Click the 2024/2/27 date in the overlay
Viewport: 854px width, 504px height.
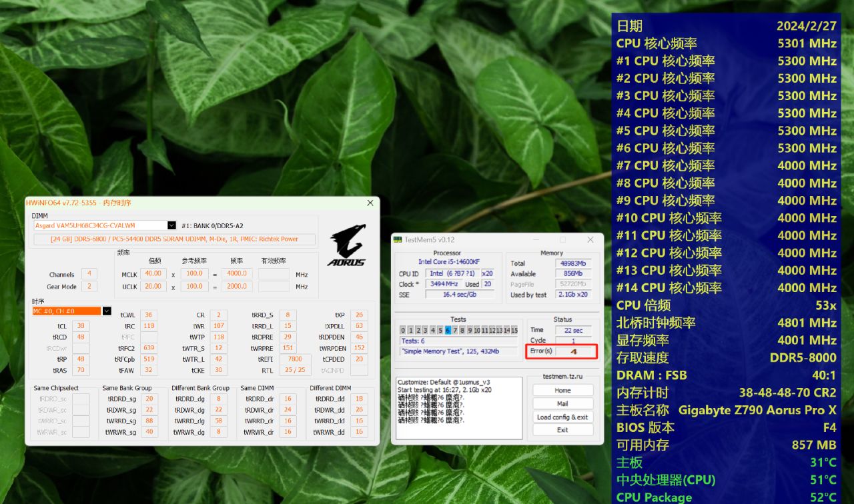click(806, 26)
